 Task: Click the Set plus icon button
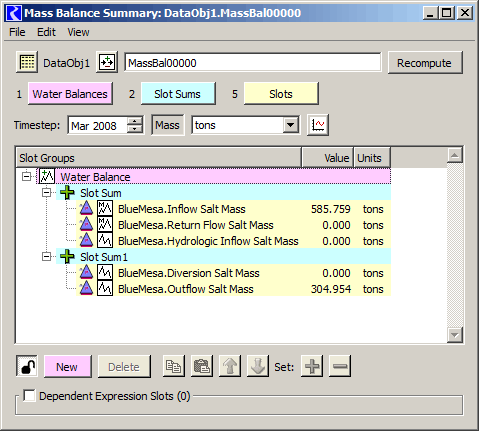(312, 367)
